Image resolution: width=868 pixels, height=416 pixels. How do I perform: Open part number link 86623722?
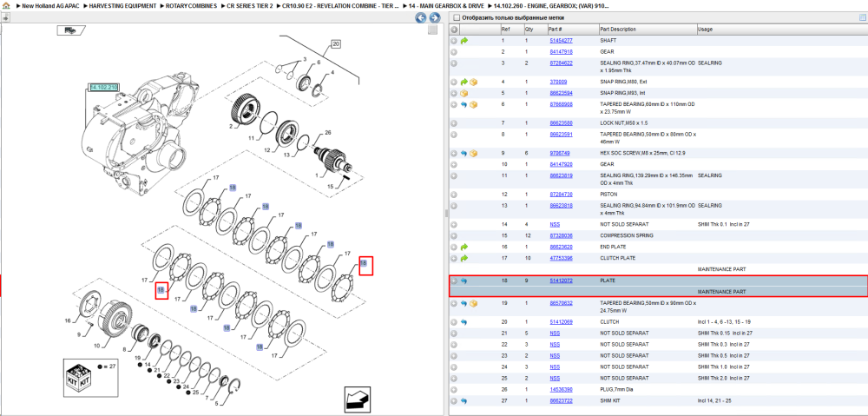pos(561,400)
